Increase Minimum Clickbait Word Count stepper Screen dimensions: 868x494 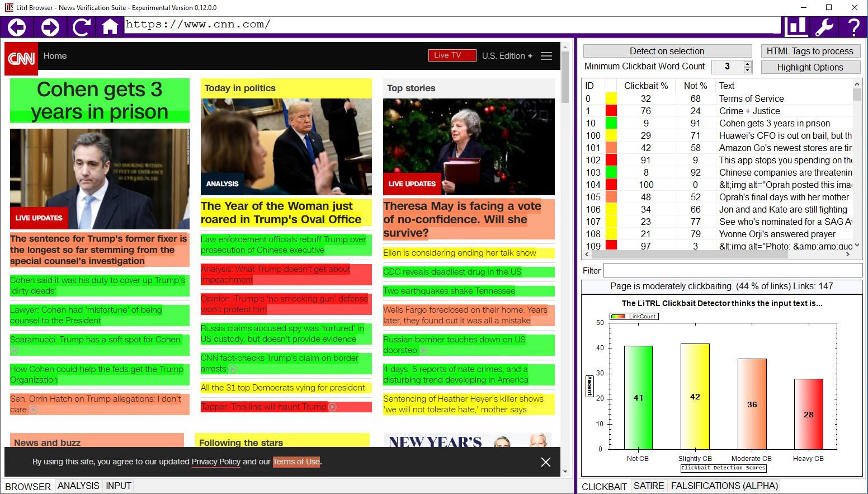coord(748,64)
